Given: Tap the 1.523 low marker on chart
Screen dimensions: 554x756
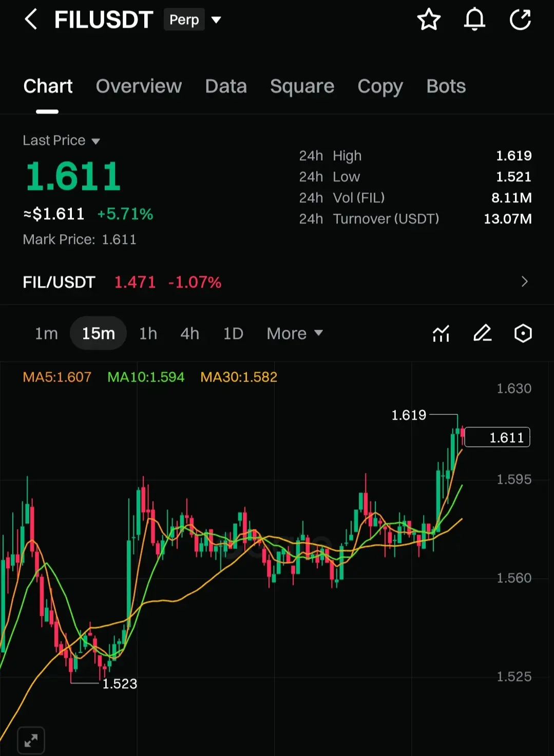Looking at the screenshot, I should [x=120, y=684].
